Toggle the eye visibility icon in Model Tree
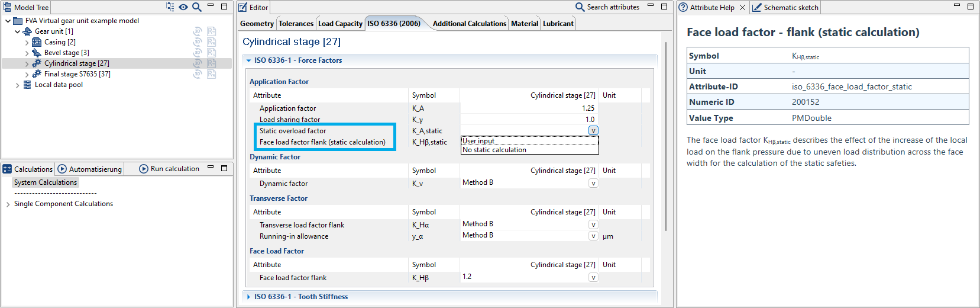The image size is (980, 308). pyautogui.click(x=183, y=7)
